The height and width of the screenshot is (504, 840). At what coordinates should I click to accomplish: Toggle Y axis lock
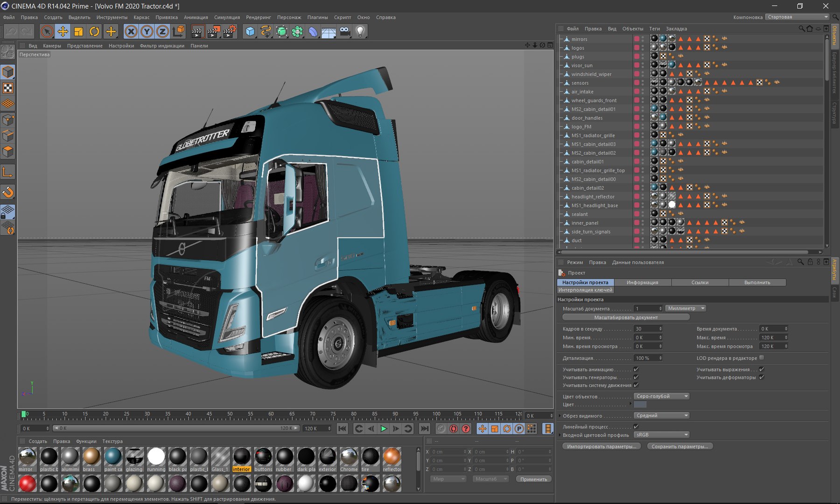pos(147,32)
